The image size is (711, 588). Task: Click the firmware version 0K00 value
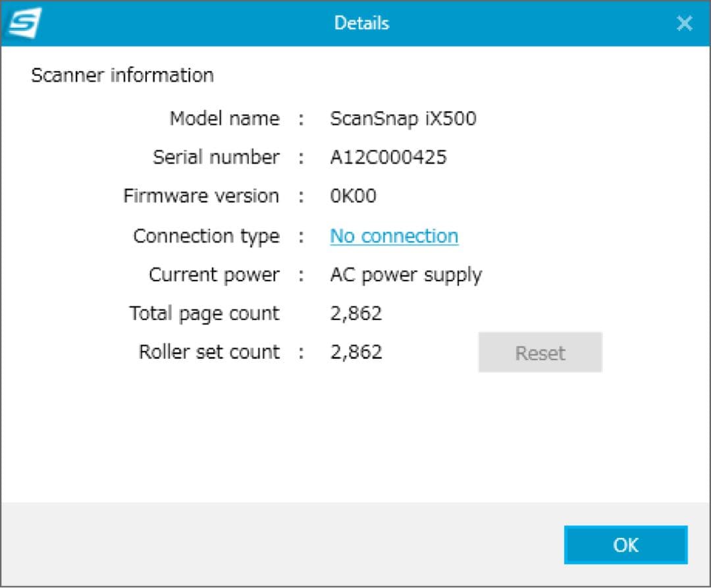(353, 196)
